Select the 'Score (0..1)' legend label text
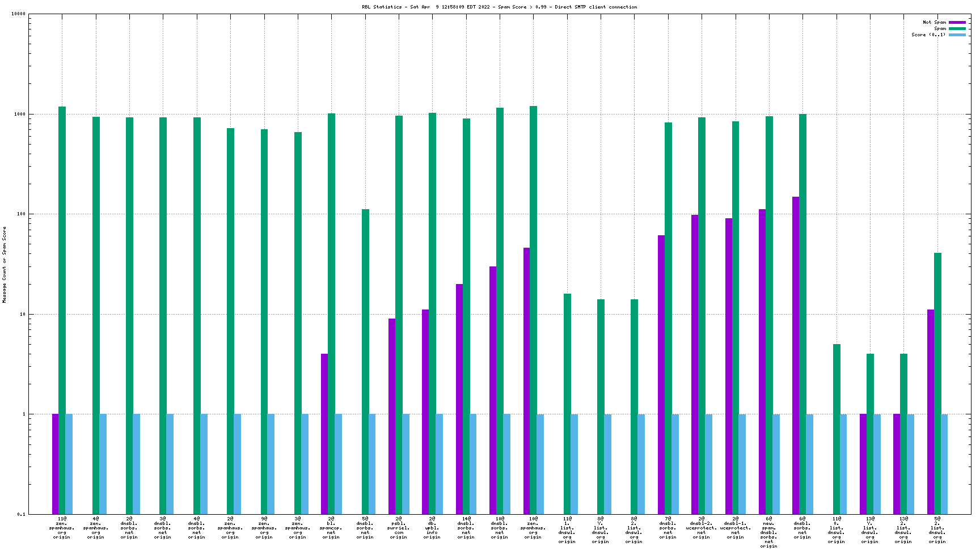 [928, 35]
